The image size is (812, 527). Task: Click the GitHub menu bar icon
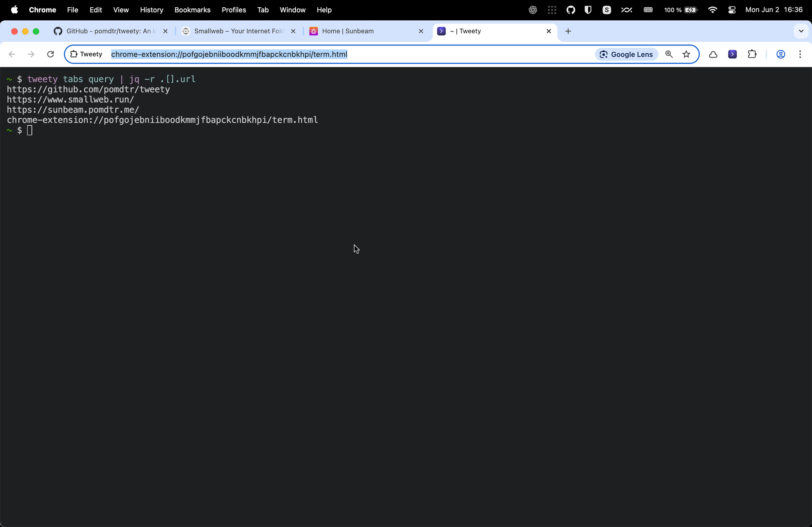(571, 10)
